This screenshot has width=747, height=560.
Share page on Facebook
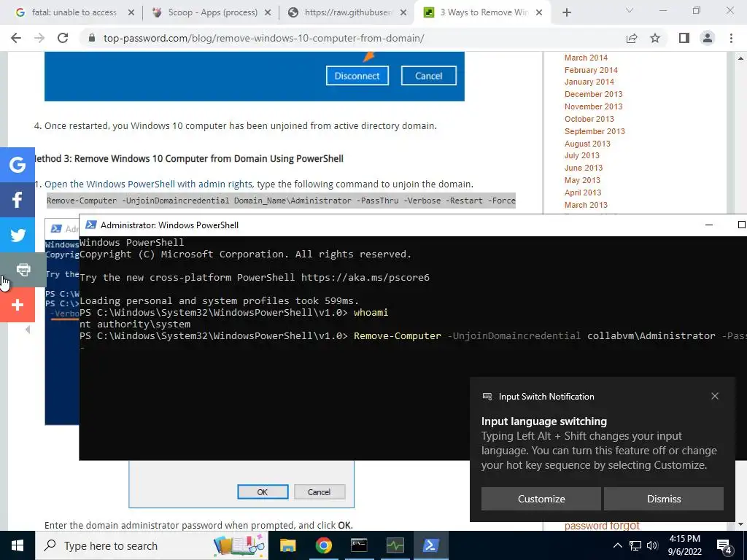tap(18, 200)
